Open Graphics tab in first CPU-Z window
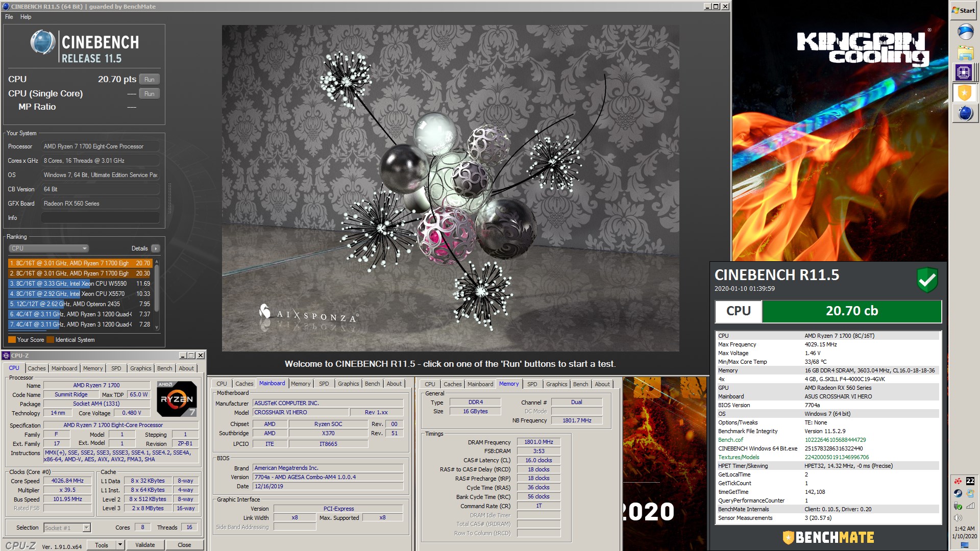This screenshot has height=551, width=980. coord(141,368)
